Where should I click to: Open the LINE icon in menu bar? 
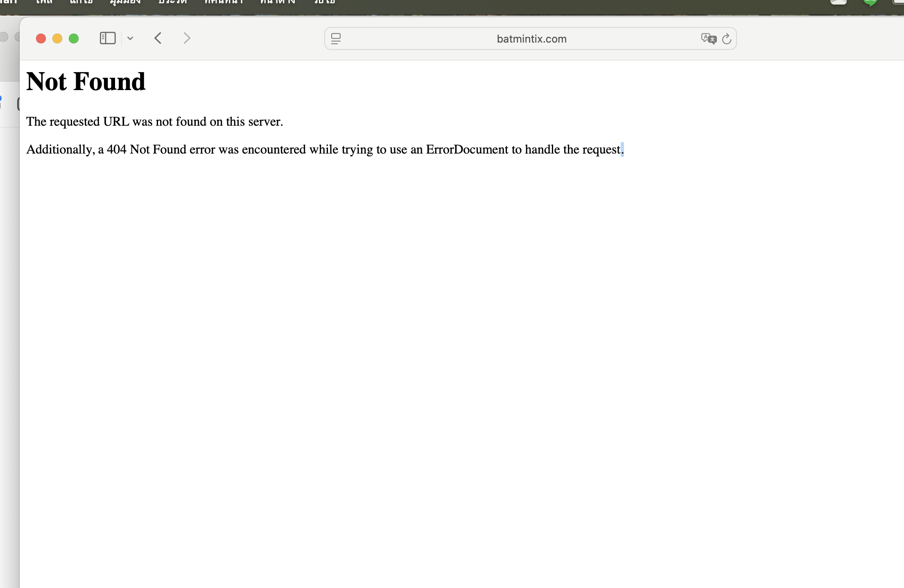coord(870,2)
